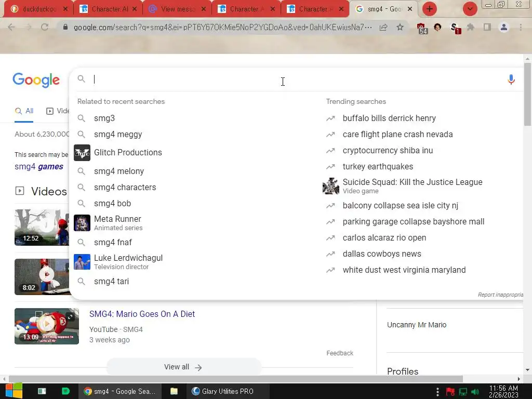Open Chrome three-dot menu
Viewport: 532px width, 399px height.
521,27
